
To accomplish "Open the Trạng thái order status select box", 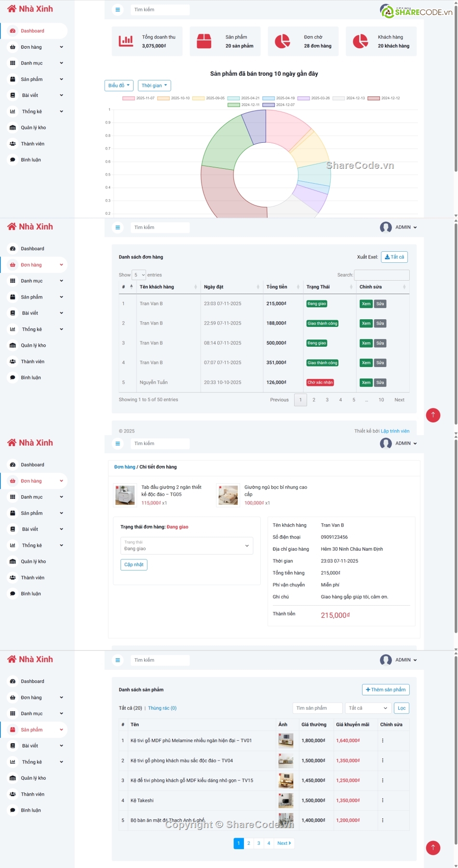I will coord(187,546).
